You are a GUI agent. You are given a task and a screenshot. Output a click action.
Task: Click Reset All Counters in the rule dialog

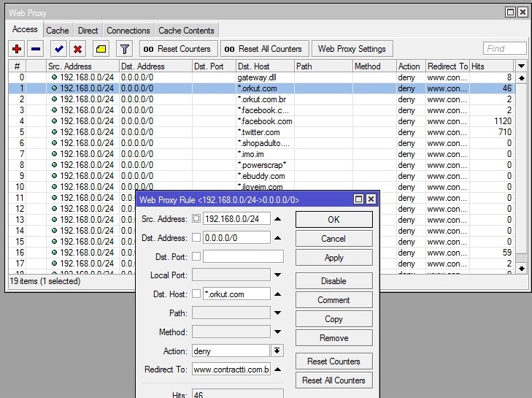tap(334, 380)
